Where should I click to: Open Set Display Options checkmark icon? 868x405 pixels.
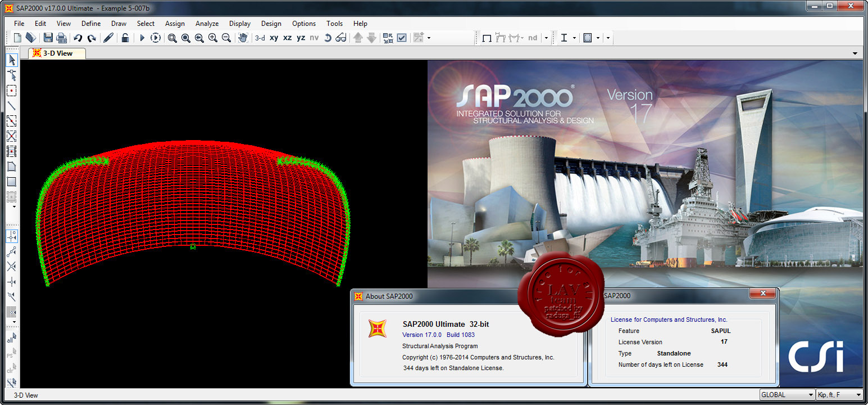click(402, 38)
